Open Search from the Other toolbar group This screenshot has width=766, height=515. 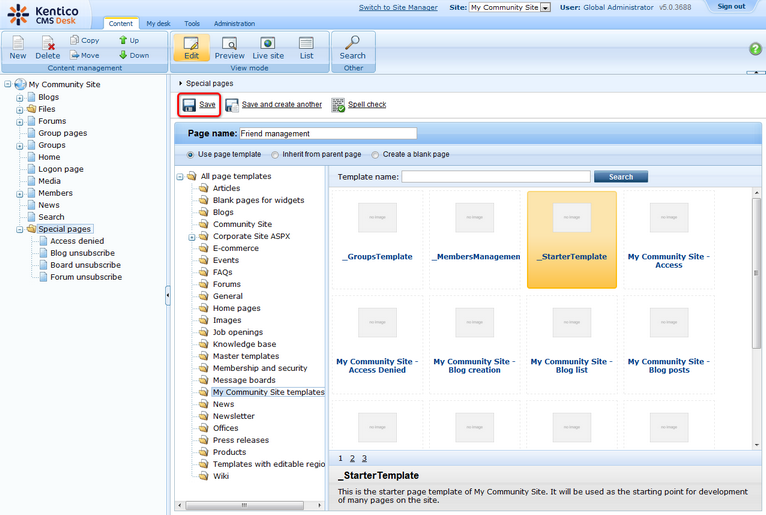[x=353, y=48]
